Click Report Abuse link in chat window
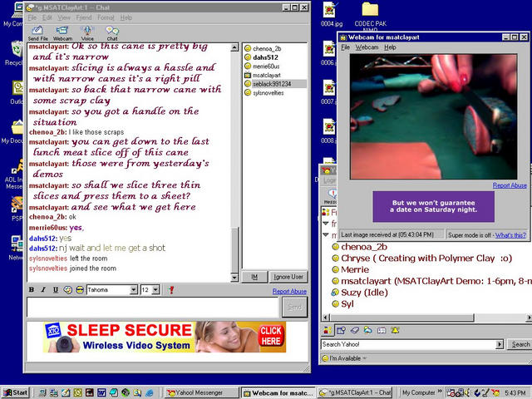Screen dimensions: 532x399 click(x=289, y=291)
